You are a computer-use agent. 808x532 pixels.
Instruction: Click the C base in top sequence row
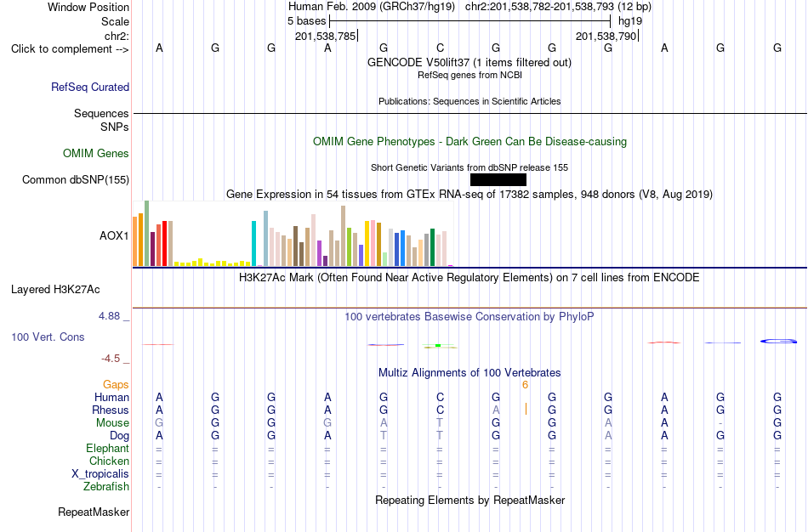tap(440, 48)
